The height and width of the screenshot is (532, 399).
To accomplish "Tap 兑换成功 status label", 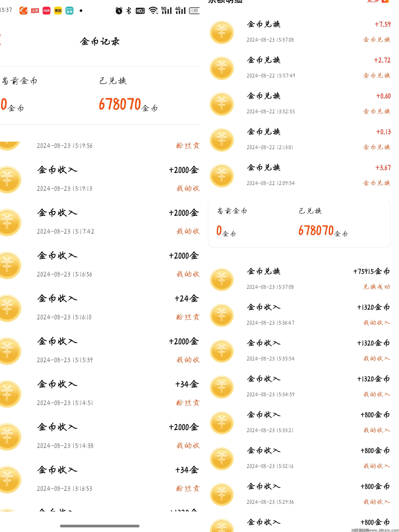I will point(377,287).
